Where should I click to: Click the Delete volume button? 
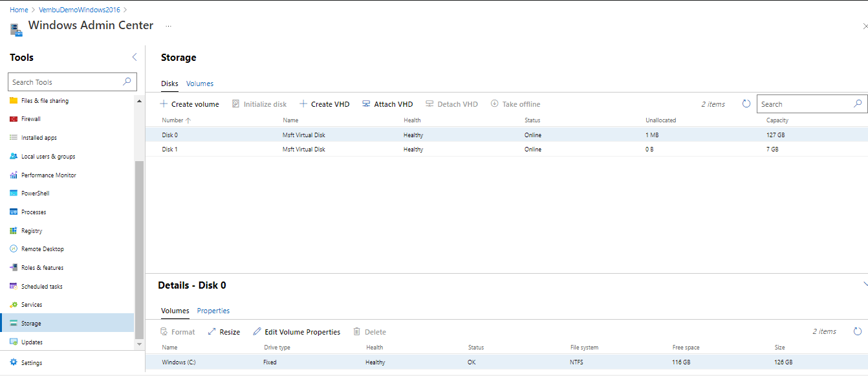click(369, 332)
